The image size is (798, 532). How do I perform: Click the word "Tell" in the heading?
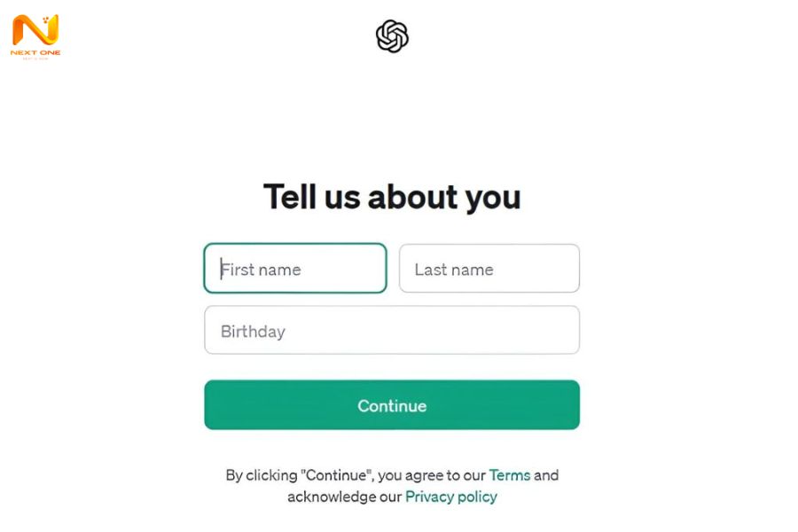coord(287,197)
